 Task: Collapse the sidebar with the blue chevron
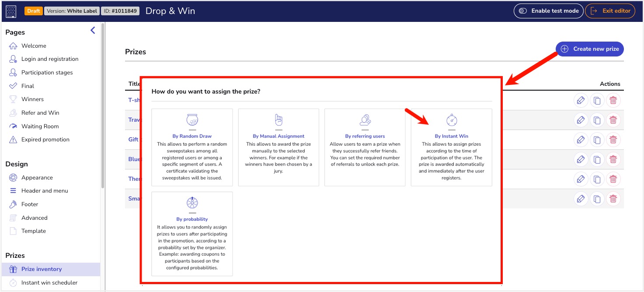point(92,30)
